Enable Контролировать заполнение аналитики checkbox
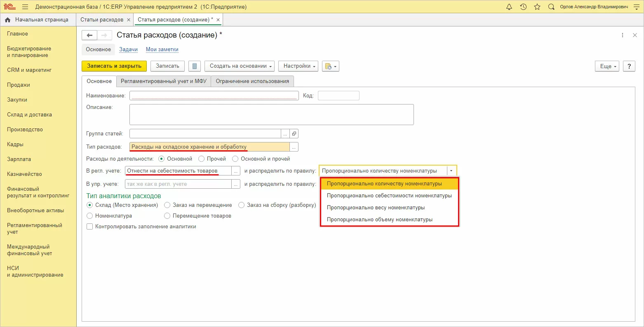The image size is (644, 327). click(90, 227)
